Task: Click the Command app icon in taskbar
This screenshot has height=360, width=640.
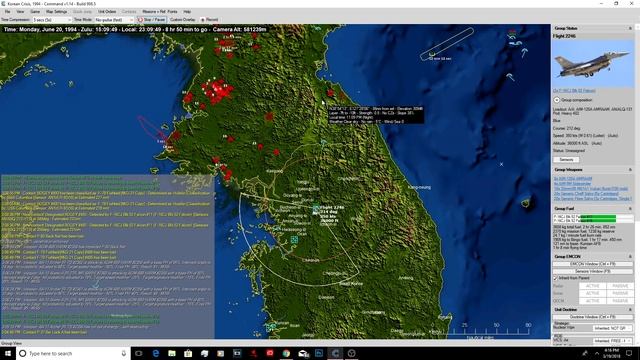Action: pos(335,353)
